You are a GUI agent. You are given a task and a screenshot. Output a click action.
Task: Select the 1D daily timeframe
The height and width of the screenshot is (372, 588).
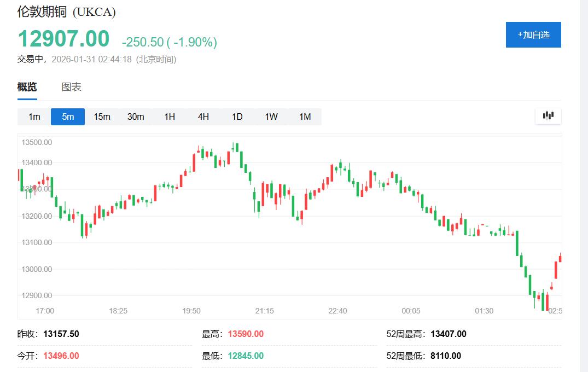pos(237,117)
